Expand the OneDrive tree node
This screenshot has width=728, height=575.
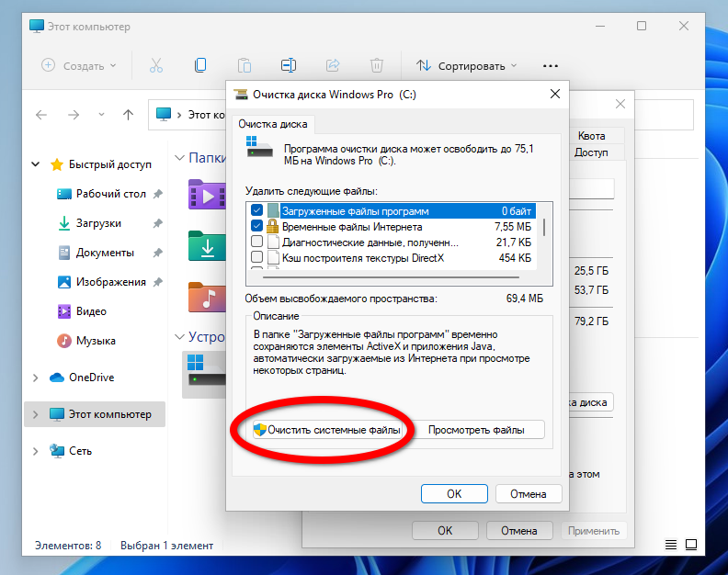pos(36,378)
